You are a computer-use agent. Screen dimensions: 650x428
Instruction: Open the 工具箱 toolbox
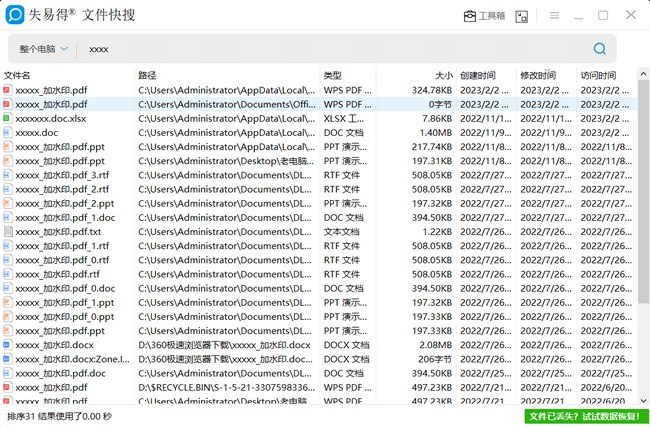[x=484, y=16]
